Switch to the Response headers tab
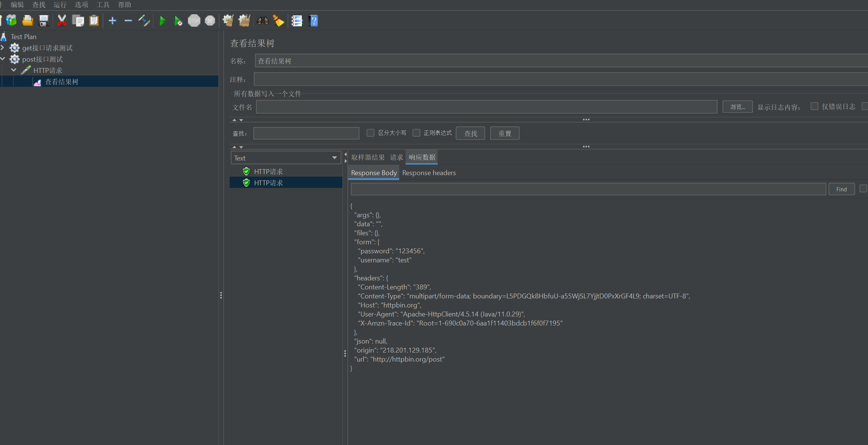 (x=429, y=173)
